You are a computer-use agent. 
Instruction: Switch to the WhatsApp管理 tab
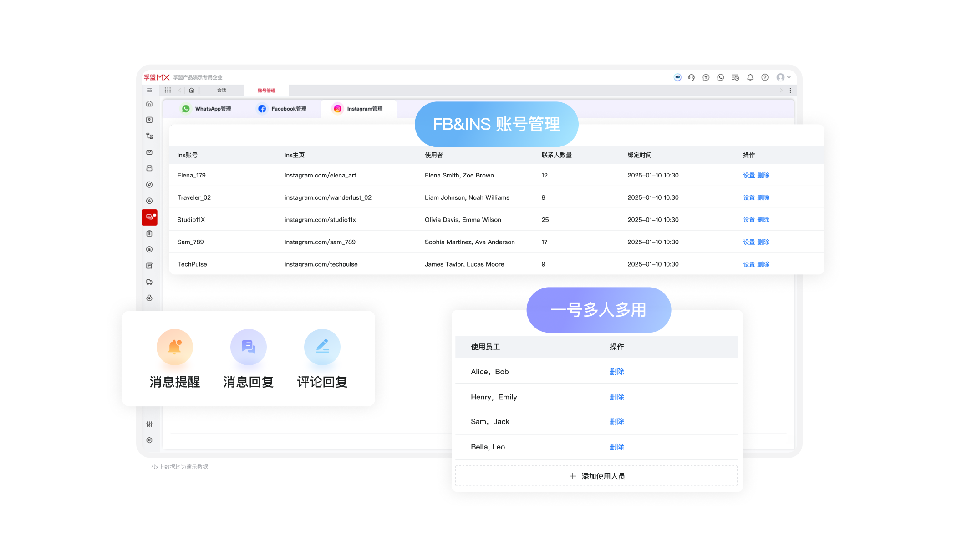coord(207,109)
